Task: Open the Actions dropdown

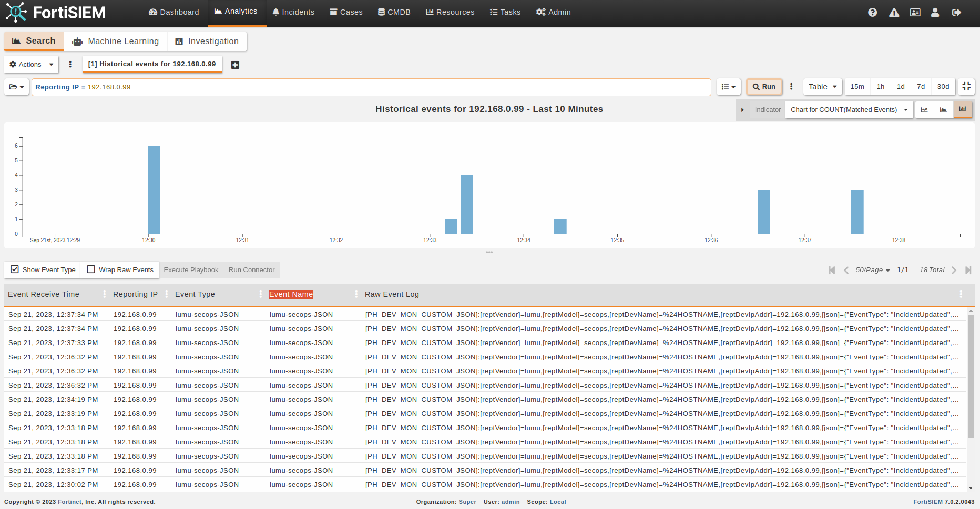Action: [32, 64]
